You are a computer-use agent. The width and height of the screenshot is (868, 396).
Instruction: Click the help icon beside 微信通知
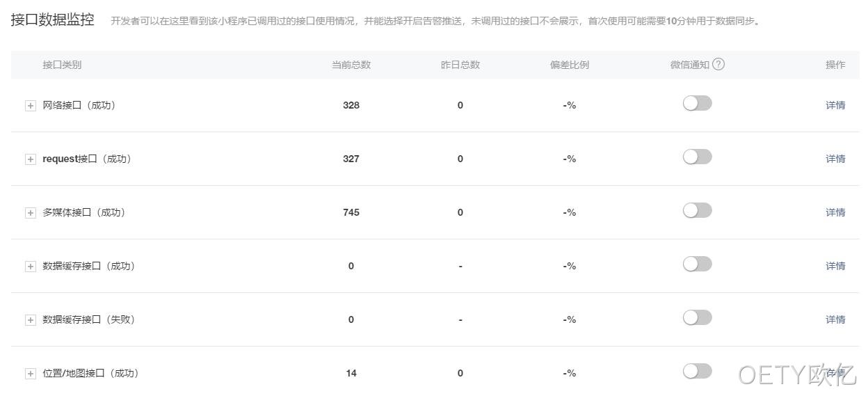(718, 65)
